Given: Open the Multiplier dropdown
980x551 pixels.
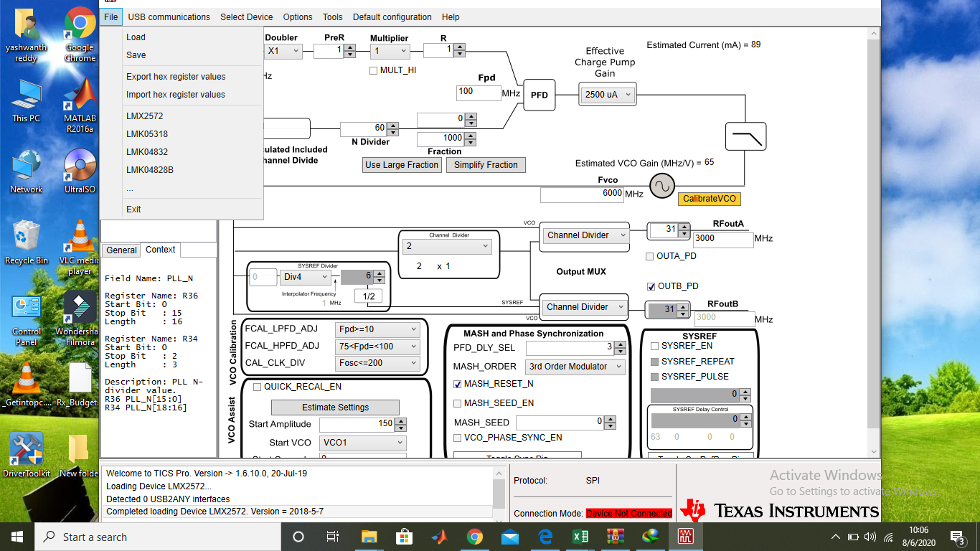Looking at the screenshot, I should [390, 51].
